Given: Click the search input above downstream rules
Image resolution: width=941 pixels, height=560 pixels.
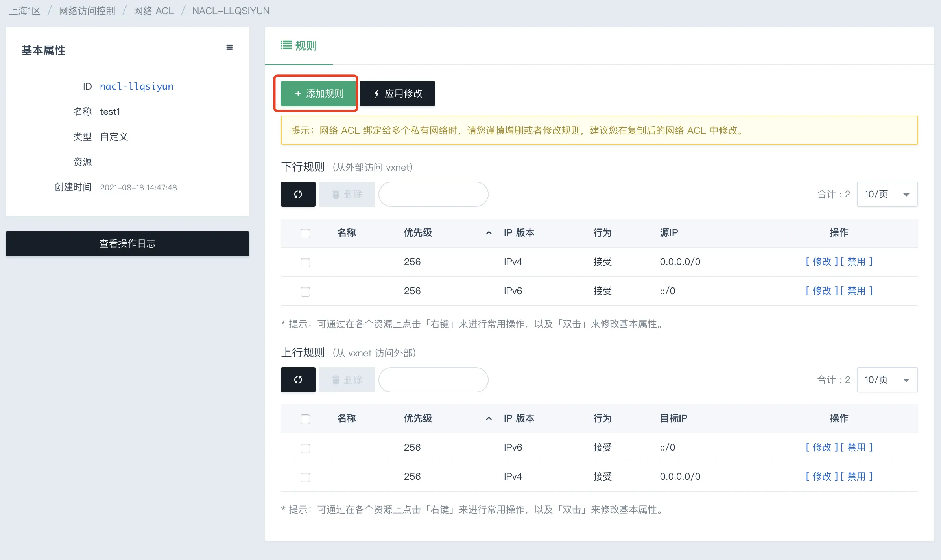Looking at the screenshot, I should pyautogui.click(x=433, y=194).
